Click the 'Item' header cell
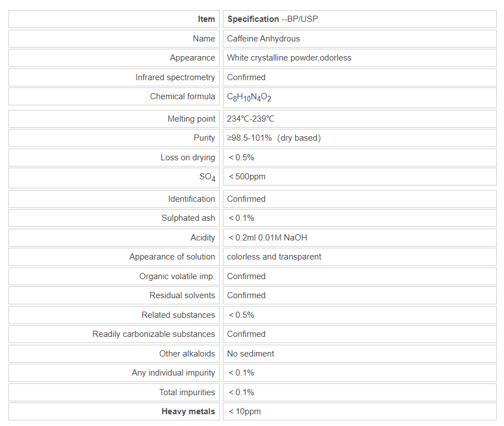 click(x=206, y=19)
